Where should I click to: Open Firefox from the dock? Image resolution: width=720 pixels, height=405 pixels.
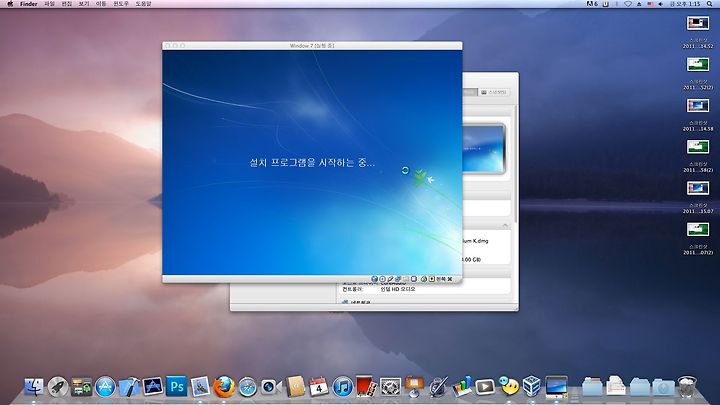[x=224, y=387]
